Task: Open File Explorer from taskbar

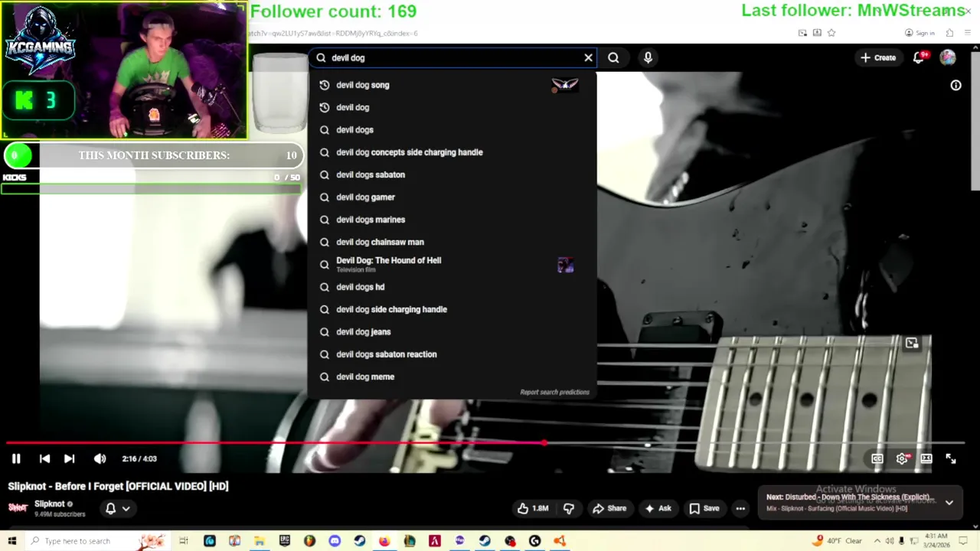Action: 260,541
